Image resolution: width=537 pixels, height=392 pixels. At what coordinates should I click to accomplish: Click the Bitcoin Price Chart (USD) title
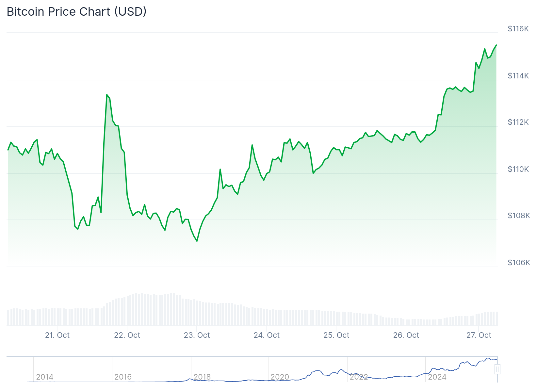[x=77, y=12]
